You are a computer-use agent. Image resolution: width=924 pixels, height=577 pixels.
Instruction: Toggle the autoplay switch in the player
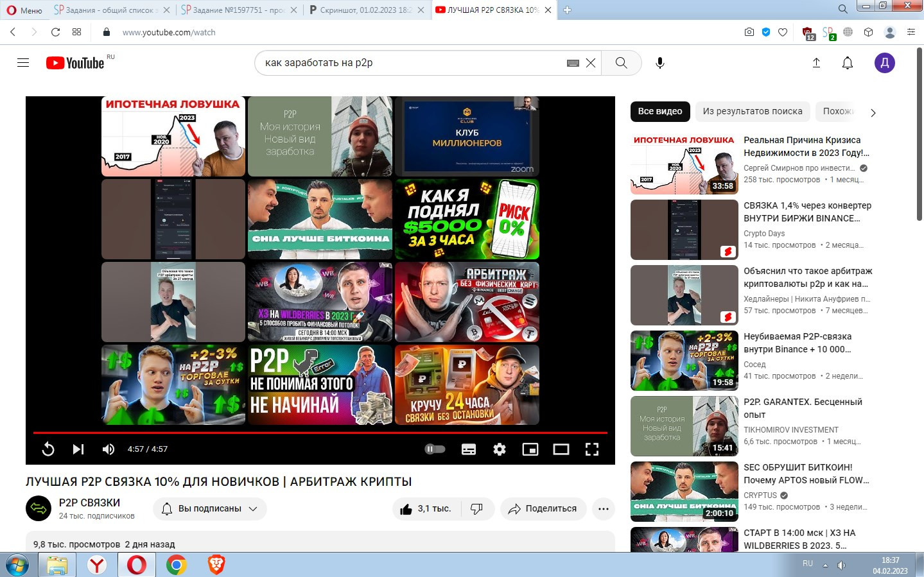coord(435,449)
